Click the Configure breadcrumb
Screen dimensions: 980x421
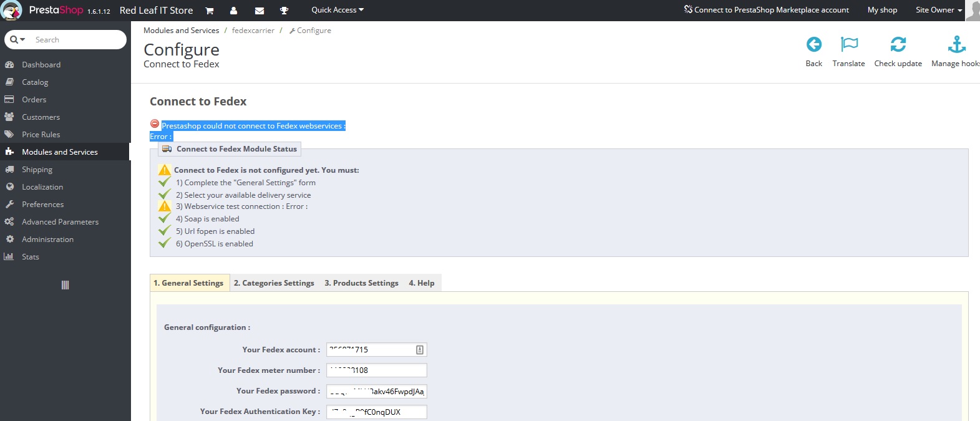tap(311, 31)
